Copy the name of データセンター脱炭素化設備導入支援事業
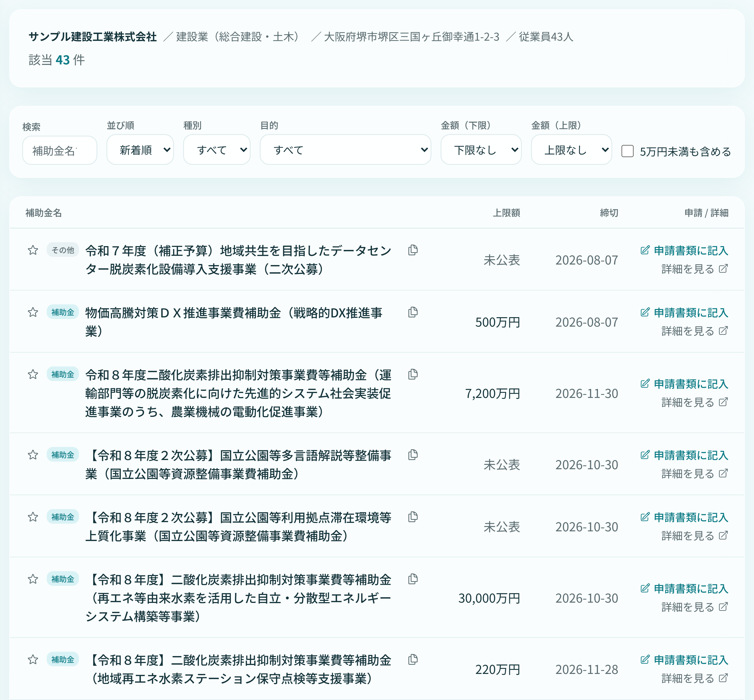Image resolution: width=754 pixels, height=700 pixels. click(x=413, y=250)
